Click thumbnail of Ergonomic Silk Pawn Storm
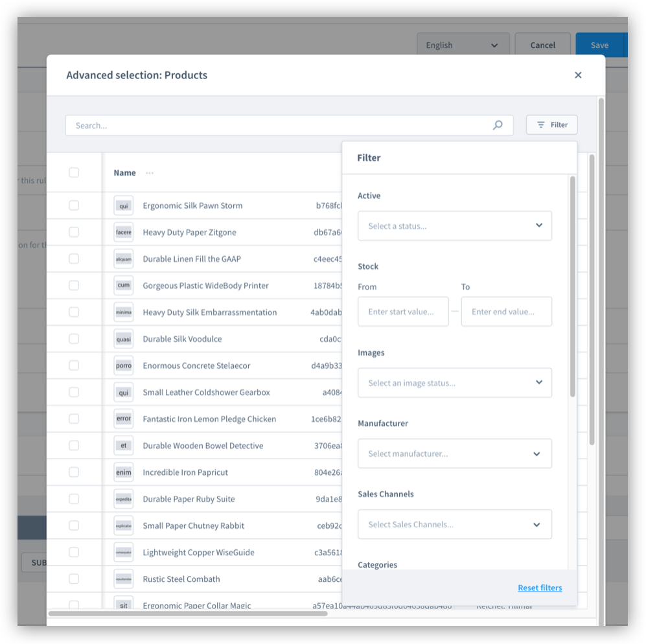 [124, 205]
